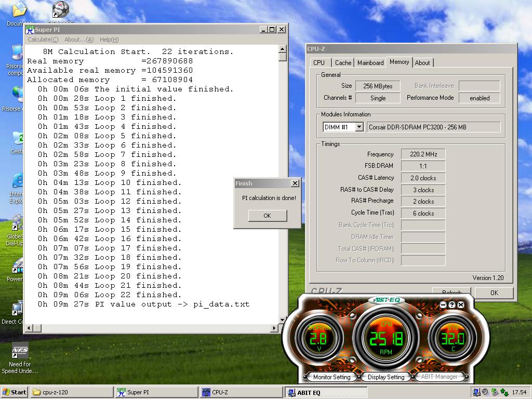
Task: Open Monitor Setting in ABIT EQ
Action: pyautogui.click(x=331, y=377)
